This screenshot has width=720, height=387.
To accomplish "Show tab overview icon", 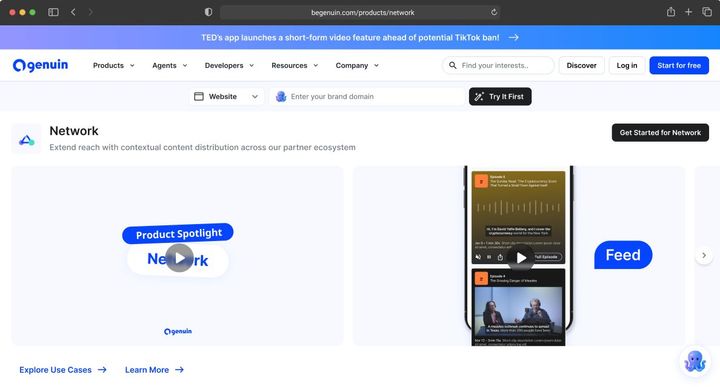I will 707,12.
